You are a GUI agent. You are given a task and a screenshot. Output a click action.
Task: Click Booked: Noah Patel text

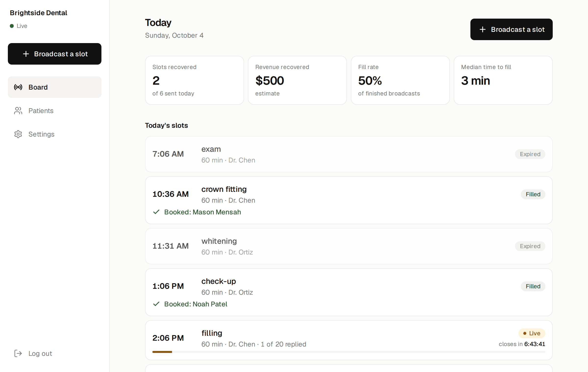pyautogui.click(x=196, y=304)
